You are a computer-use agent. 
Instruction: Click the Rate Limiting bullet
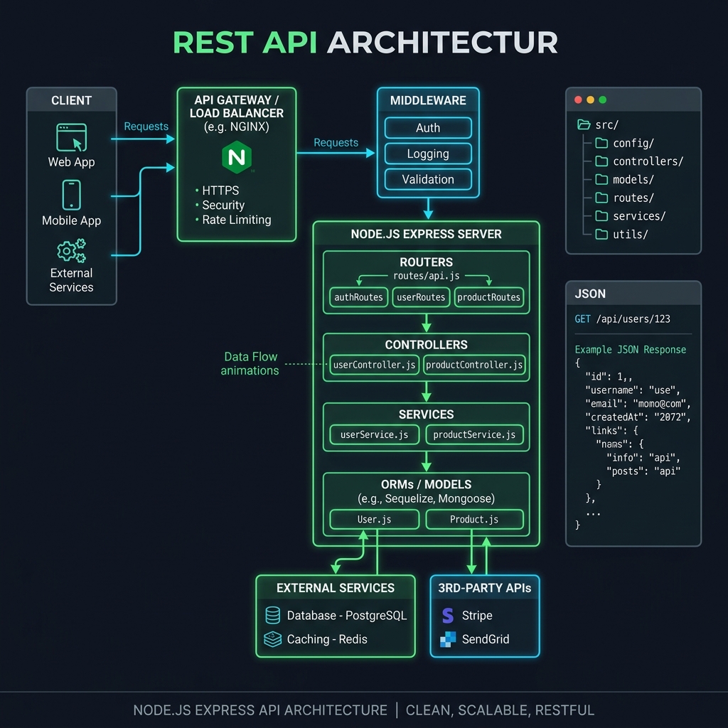(233, 220)
